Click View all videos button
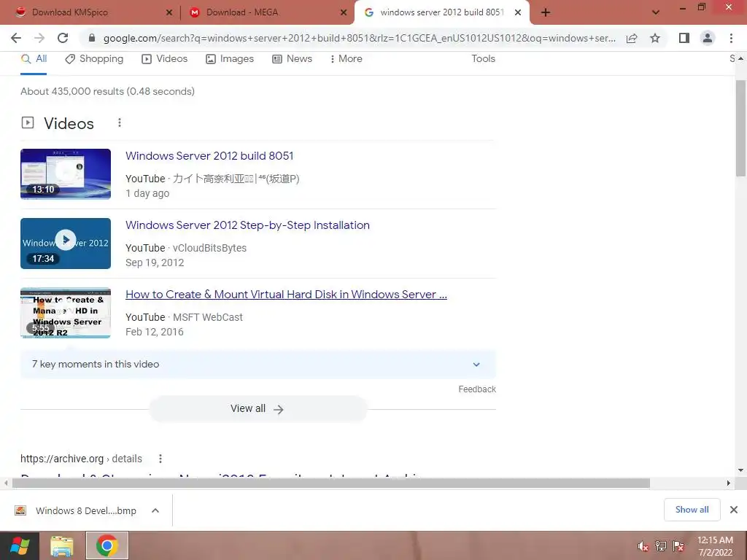 [258, 408]
